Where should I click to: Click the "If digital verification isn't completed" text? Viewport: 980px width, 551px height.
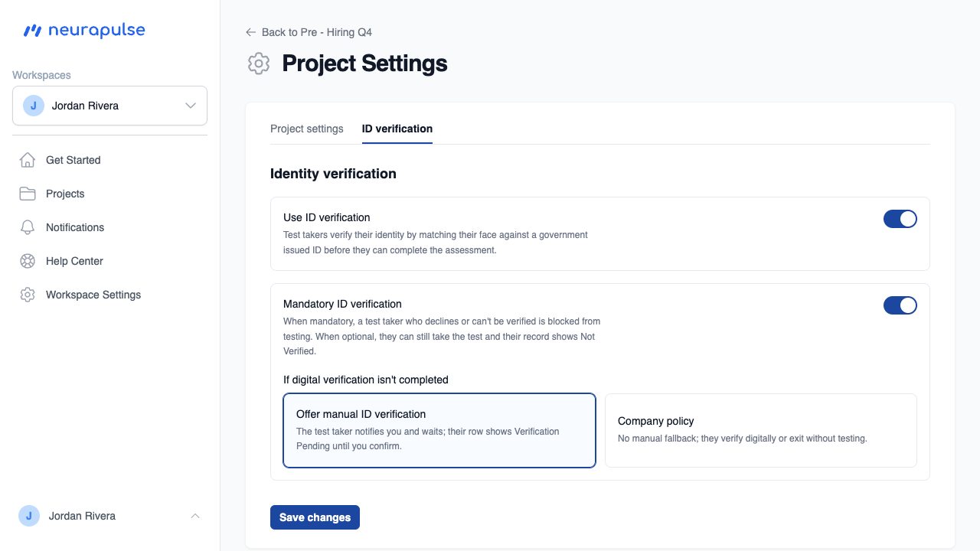pyautogui.click(x=366, y=380)
